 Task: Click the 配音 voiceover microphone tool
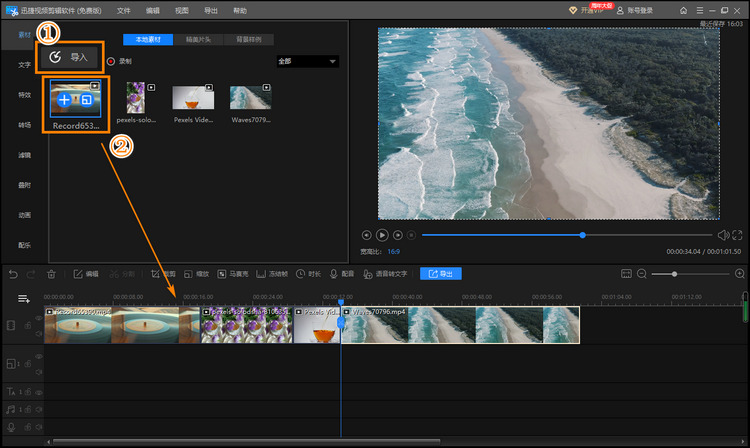tap(342, 274)
